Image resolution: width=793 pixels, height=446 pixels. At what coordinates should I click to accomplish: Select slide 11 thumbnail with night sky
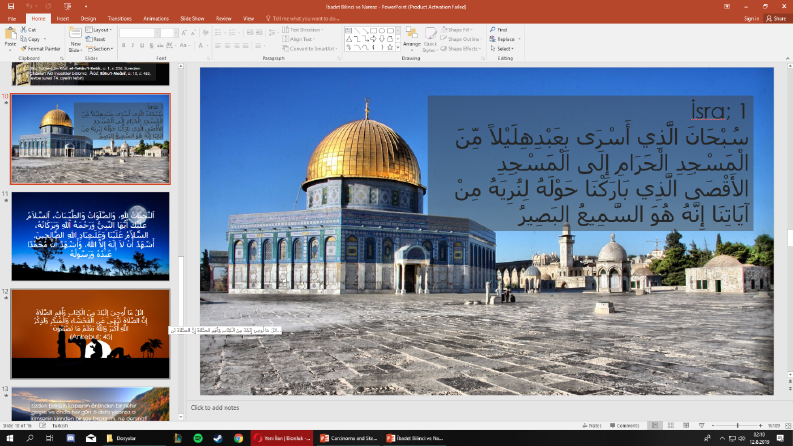pos(91,236)
